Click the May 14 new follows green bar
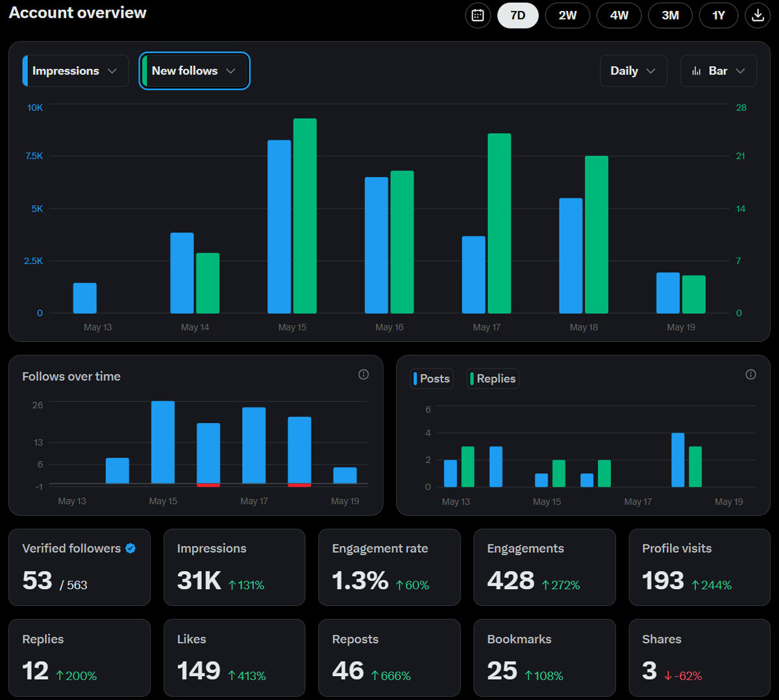 pos(208,283)
